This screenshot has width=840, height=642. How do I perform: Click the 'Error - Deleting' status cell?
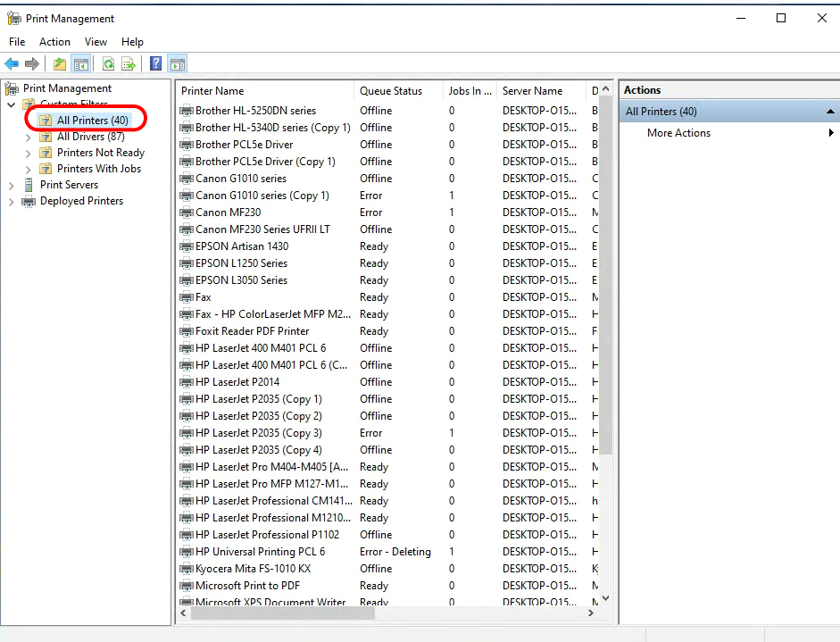pyautogui.click(x=395, y=552)
